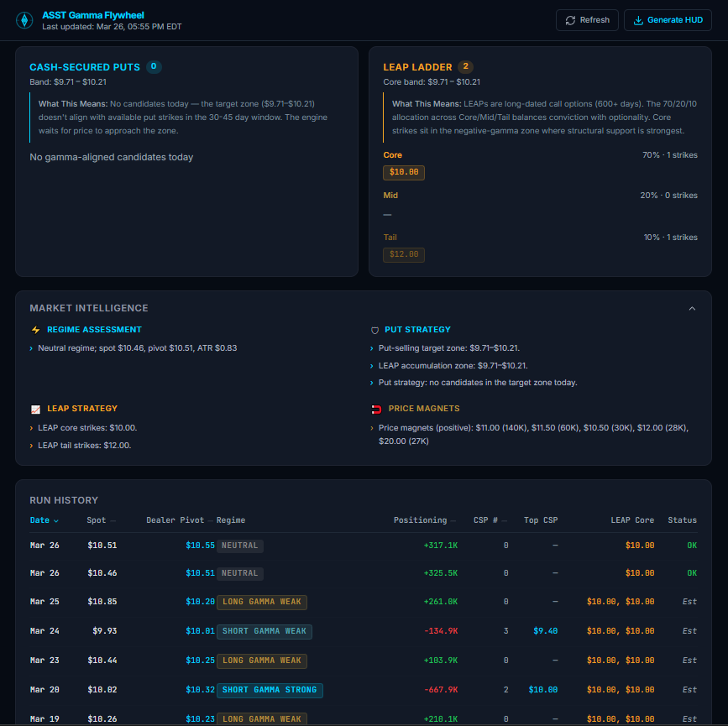
Task: Click the lightning bolt Regime Assessment icon
Action: pyautogui.click(x=36, y=330)
